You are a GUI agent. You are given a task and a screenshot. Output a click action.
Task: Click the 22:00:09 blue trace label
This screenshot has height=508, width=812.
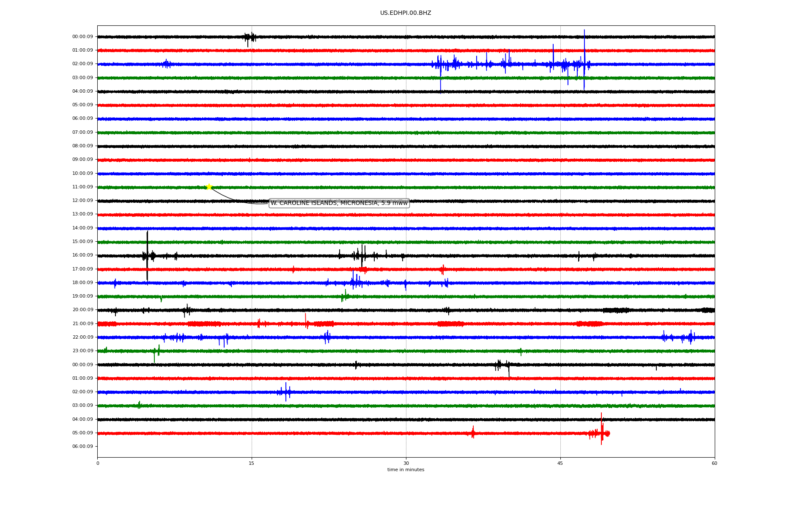tap(82, 337)
